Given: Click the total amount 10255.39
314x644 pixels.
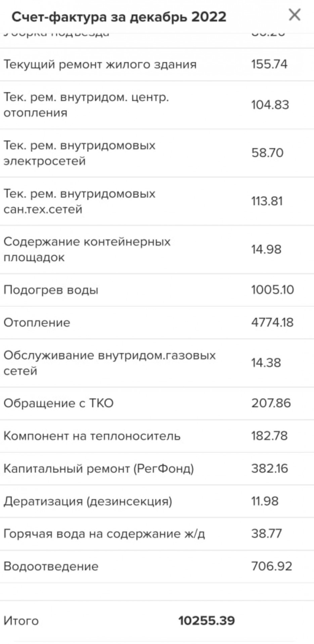Looking at the screenshot, I should [x=207, y=621].
